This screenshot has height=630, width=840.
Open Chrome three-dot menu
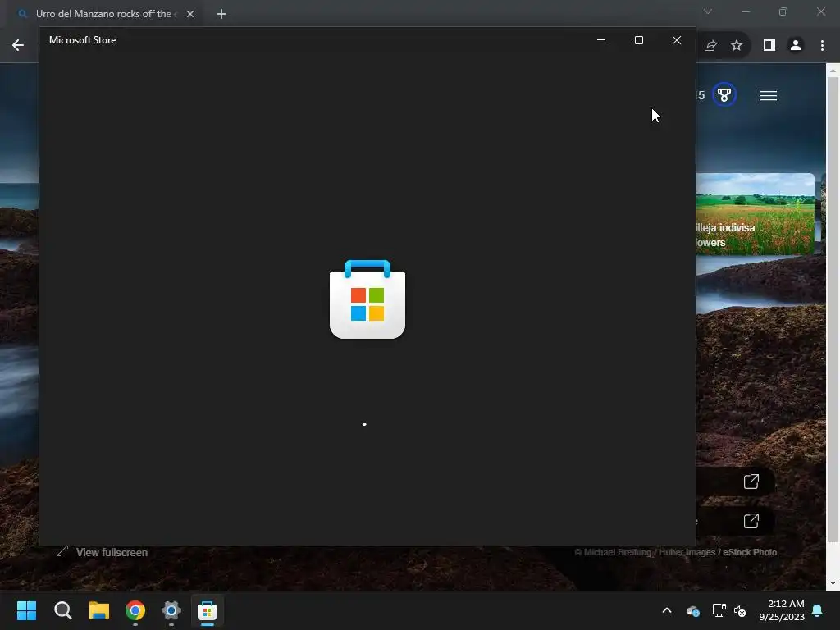click(822, 46)
